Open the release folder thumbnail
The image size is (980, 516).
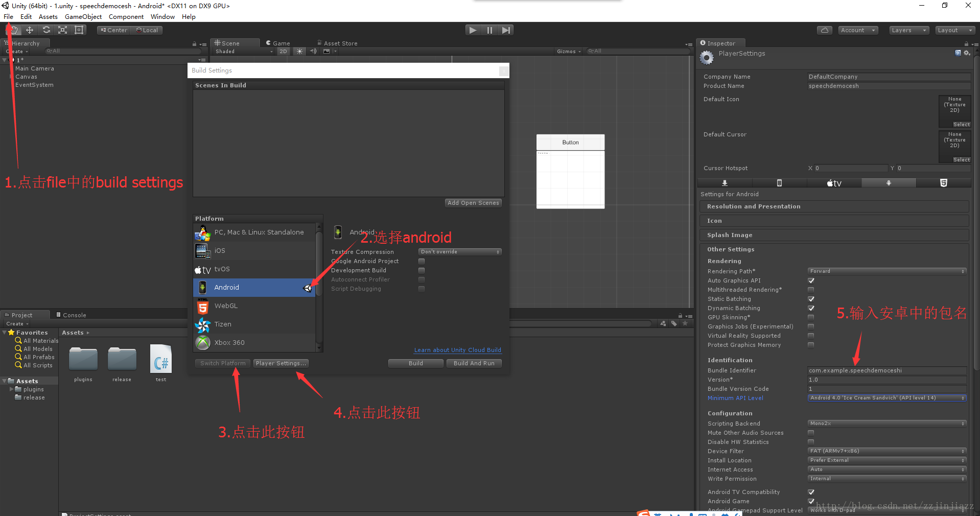[122, 359]
